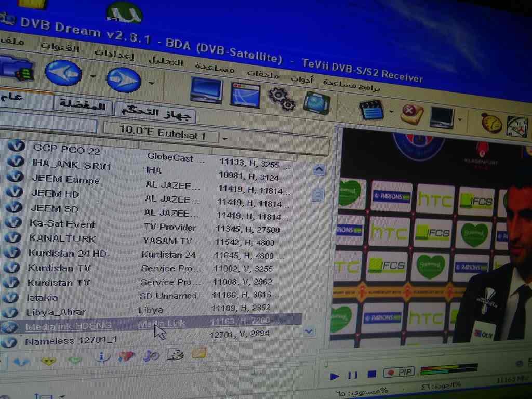The image size is (532, 399).
Task: Click the channel list scroll down arrow
Action: (309, 331)
